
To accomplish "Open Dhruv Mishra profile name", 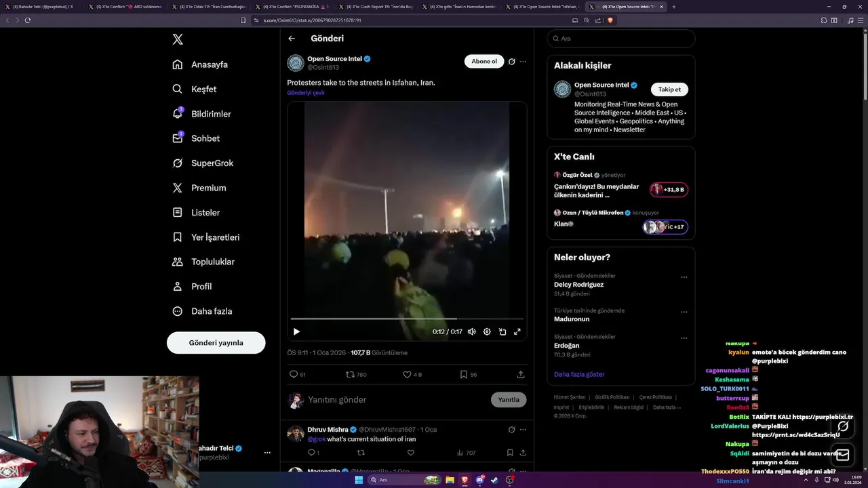I will tap(328, 430).
